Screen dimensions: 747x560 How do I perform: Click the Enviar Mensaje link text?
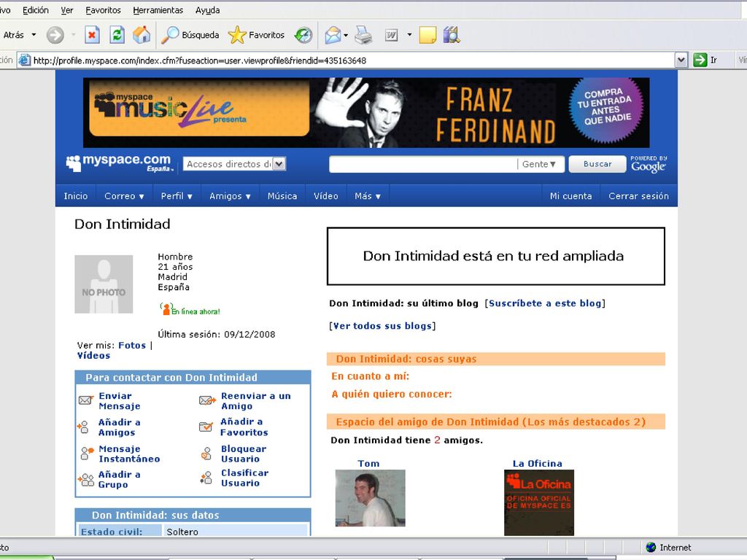[x=120, y=401]
